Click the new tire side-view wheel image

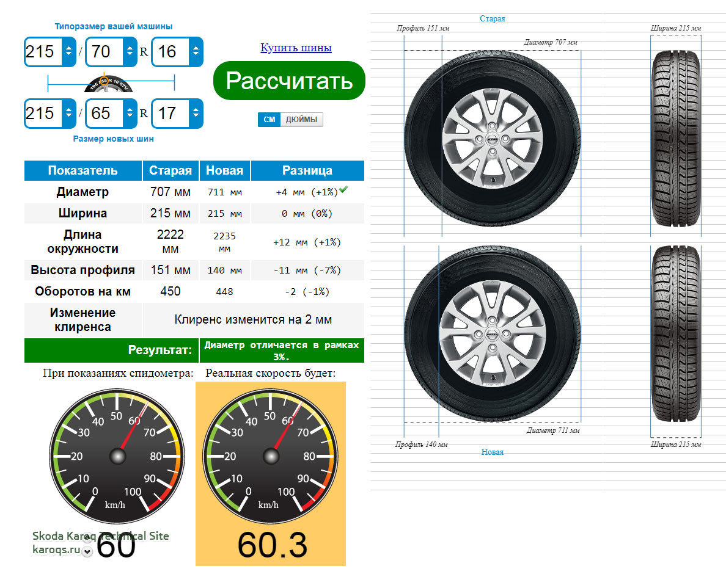491,333
